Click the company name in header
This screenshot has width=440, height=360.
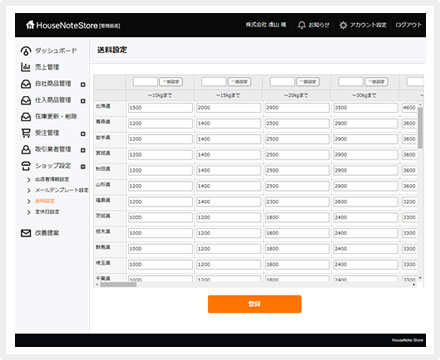point(266,25)
